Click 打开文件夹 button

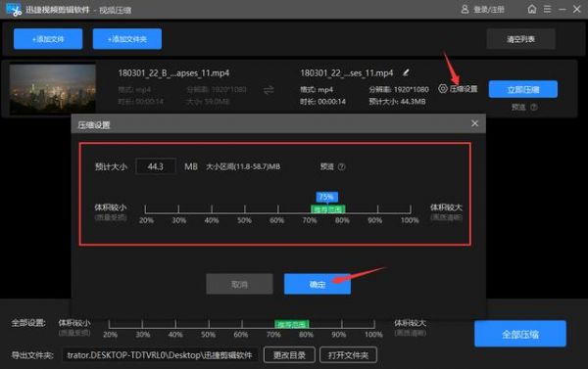coord(348,355)
